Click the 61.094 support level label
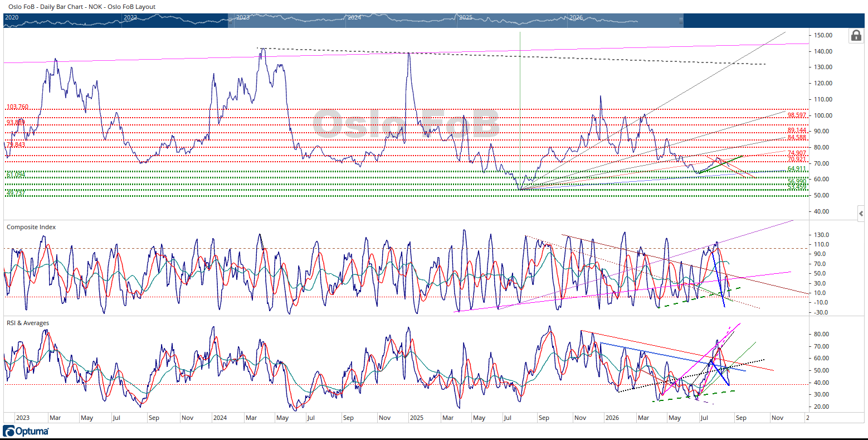This screenshot has width=868, height=440. click(16, 175)
